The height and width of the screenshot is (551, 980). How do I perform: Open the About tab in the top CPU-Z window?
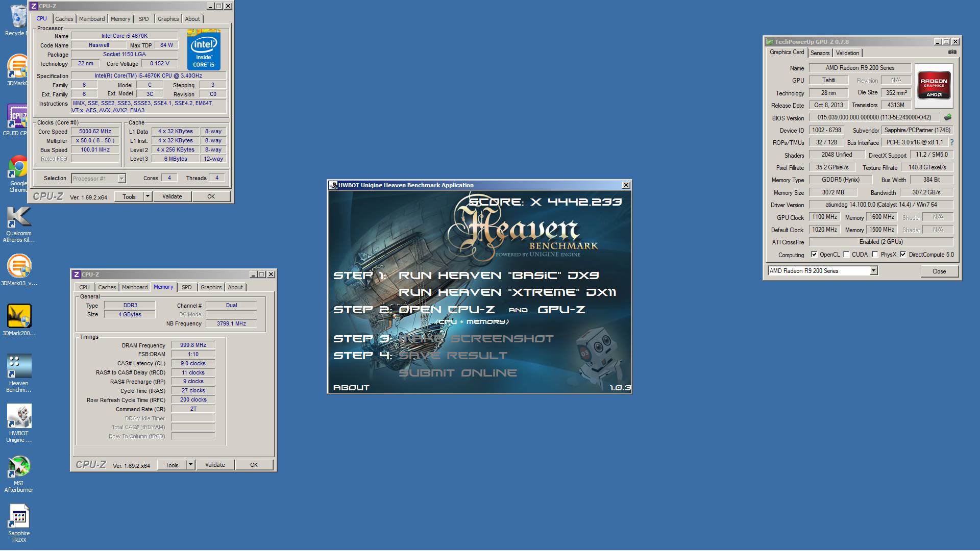coord(192,19)
